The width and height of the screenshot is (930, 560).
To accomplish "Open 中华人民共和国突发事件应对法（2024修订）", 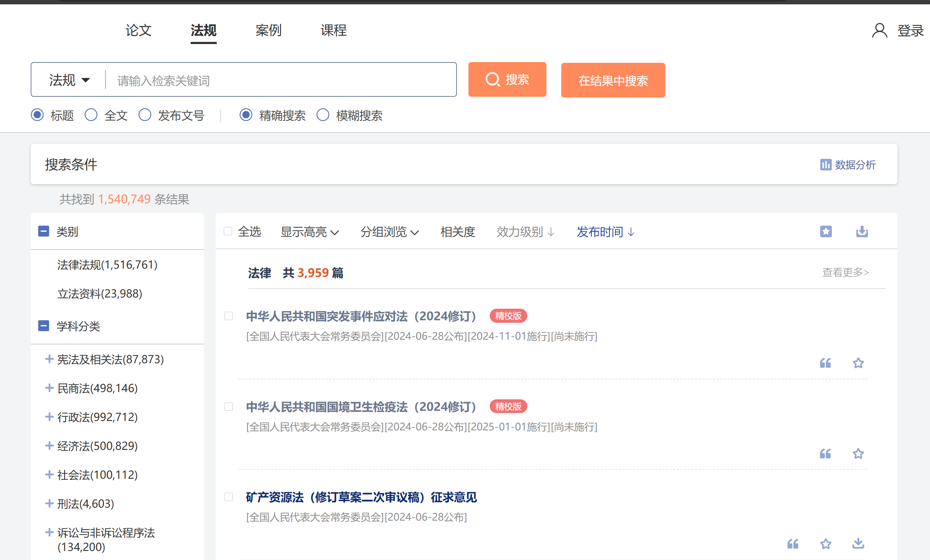I will coord(361,316).
